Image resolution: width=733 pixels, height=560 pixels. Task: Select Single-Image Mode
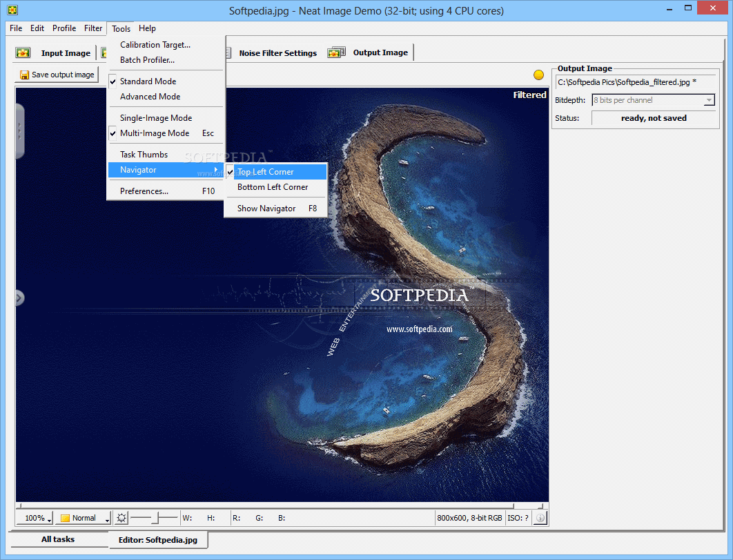click(166, 118)
